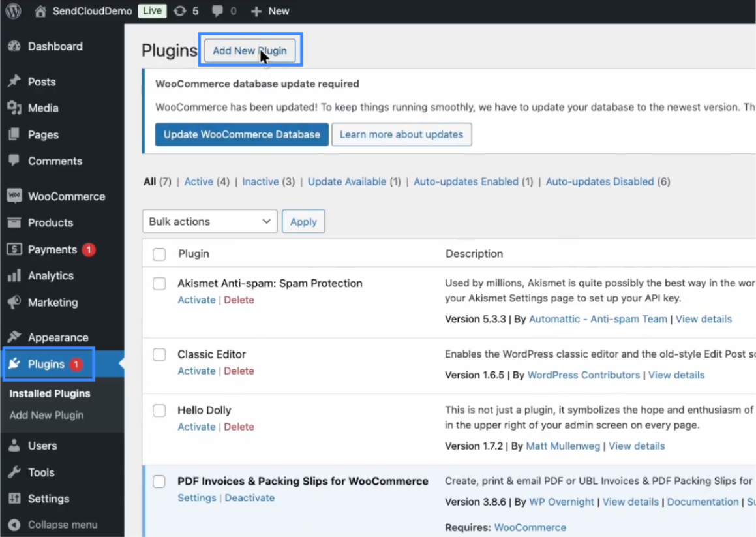This screenshot has width=756, height=537.
Task: Open the Appearance menu item
Action: pyautogui.click(x=58, y=337)
